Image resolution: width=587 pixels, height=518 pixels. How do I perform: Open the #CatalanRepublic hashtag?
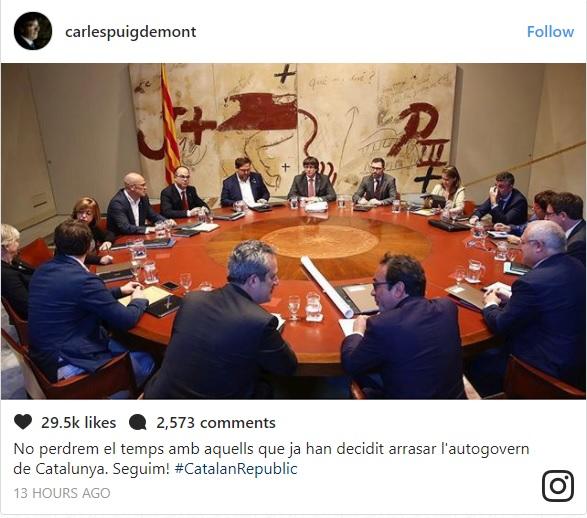pyautogui.click(x=236, y=469)
